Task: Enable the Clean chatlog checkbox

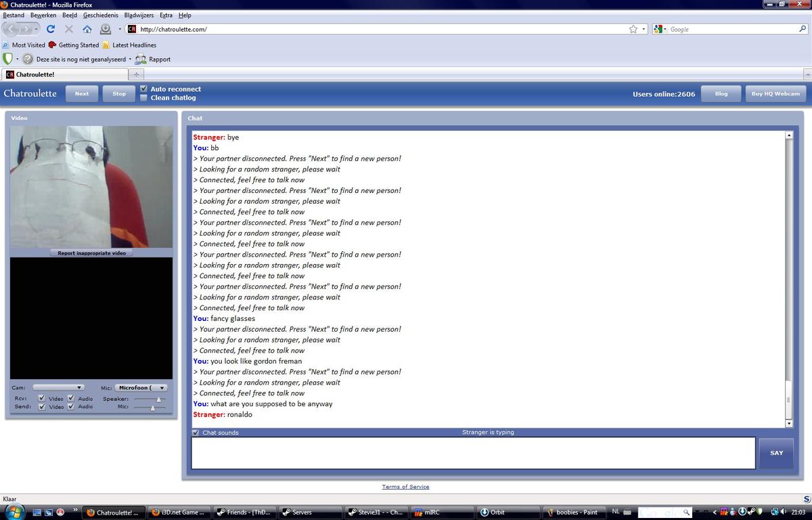Action: click(x=143, y=97)
